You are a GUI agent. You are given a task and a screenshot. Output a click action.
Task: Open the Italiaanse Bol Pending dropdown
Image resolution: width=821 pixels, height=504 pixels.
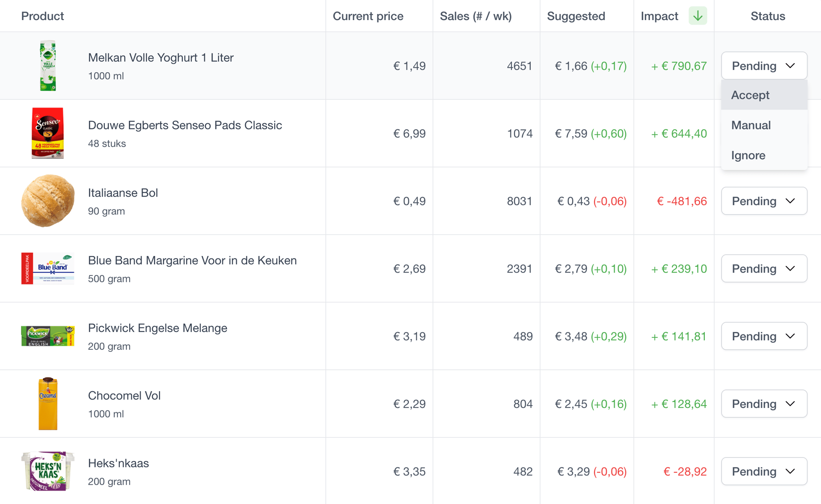[x=764, y=201]
